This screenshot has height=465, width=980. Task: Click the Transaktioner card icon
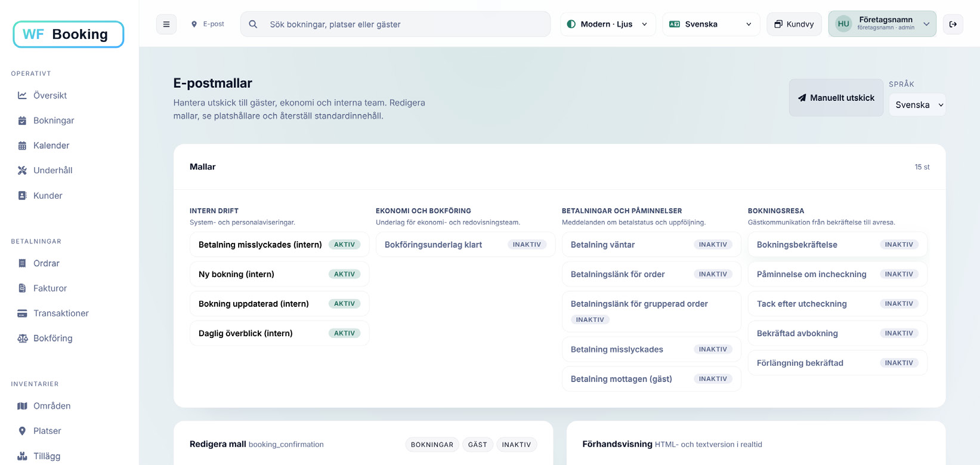[x=22, y=313]
